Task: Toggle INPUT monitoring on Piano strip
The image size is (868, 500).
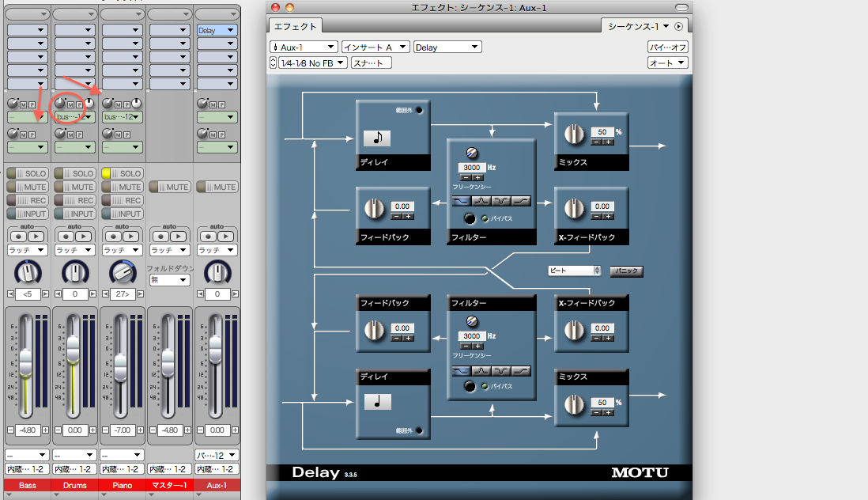Action: coord(123,214)
